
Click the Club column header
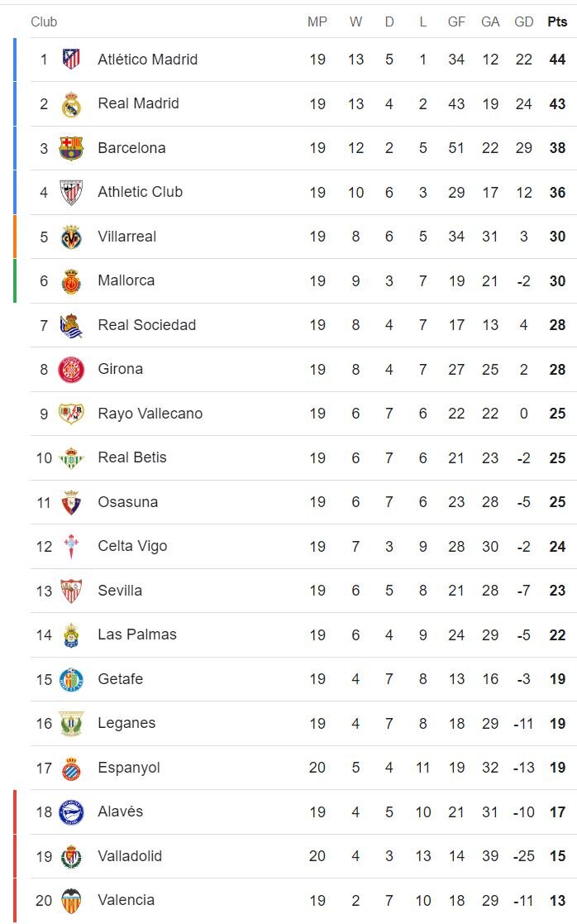[44, 22]
